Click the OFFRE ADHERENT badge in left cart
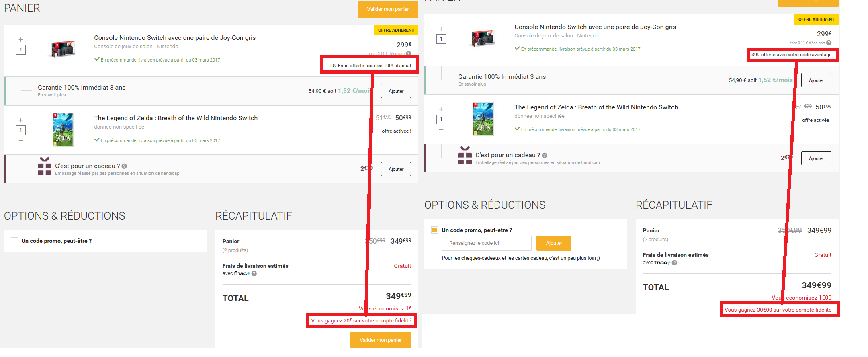The width and height of the screenshot is (868, 357). tap(396, 30)
